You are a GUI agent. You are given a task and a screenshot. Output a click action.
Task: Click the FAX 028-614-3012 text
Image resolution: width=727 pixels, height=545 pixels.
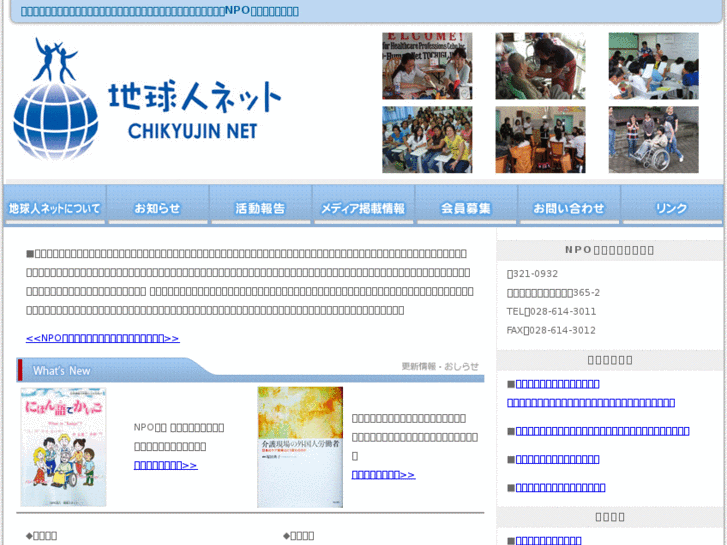point(551,330)
